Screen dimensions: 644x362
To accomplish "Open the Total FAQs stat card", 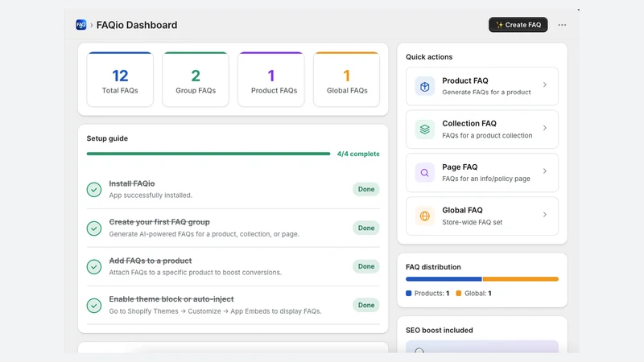I will (x=120, y=79).
